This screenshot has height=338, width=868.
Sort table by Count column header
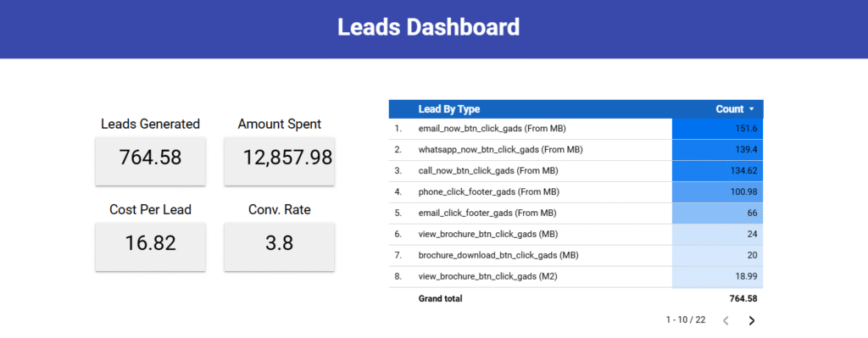click(729, 109)
